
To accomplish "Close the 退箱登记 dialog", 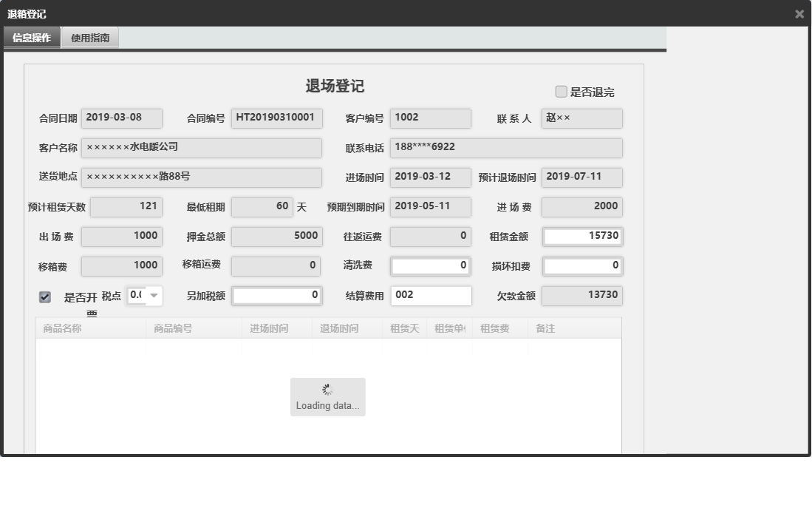I will pyautogui.click(x=800, y=13).
